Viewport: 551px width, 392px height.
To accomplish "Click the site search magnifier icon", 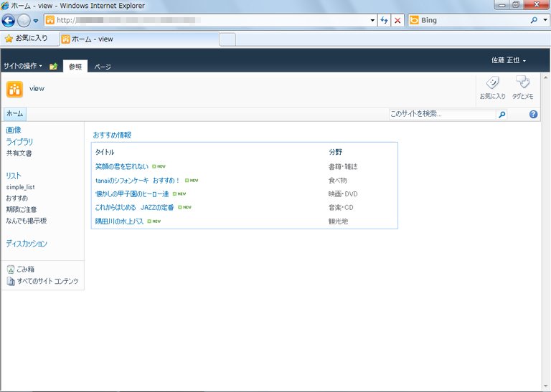I will click(501, 115).
